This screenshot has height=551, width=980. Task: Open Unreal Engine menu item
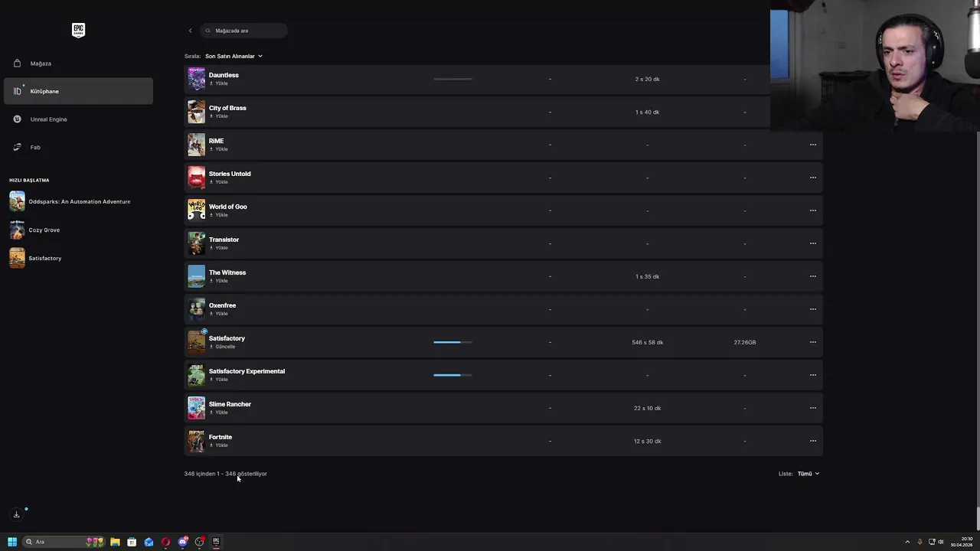78,119
